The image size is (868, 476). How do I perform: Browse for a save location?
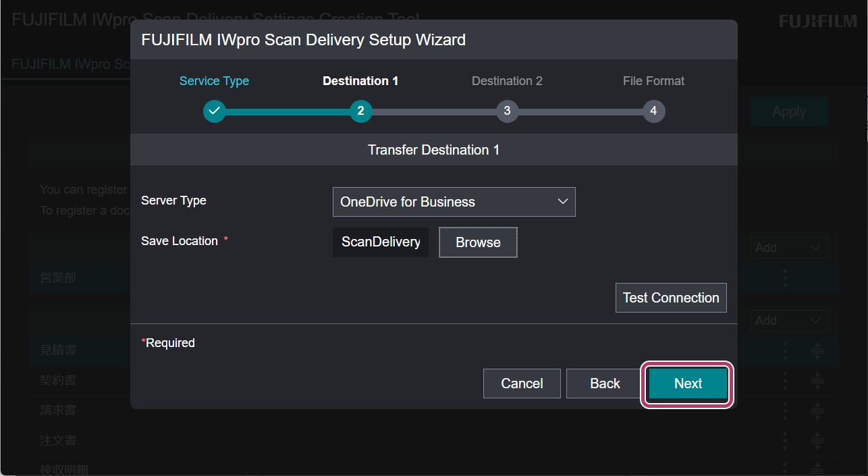tap(478, 242)
